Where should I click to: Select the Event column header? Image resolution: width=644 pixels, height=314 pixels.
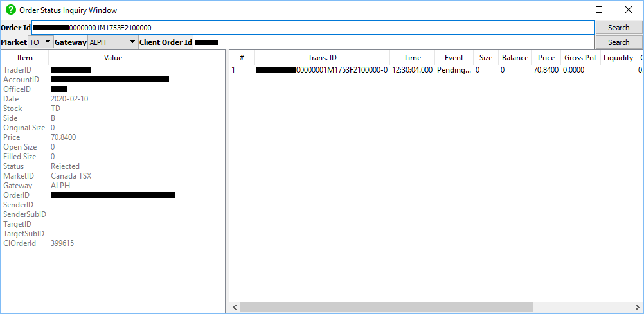(x=454, y=58)
